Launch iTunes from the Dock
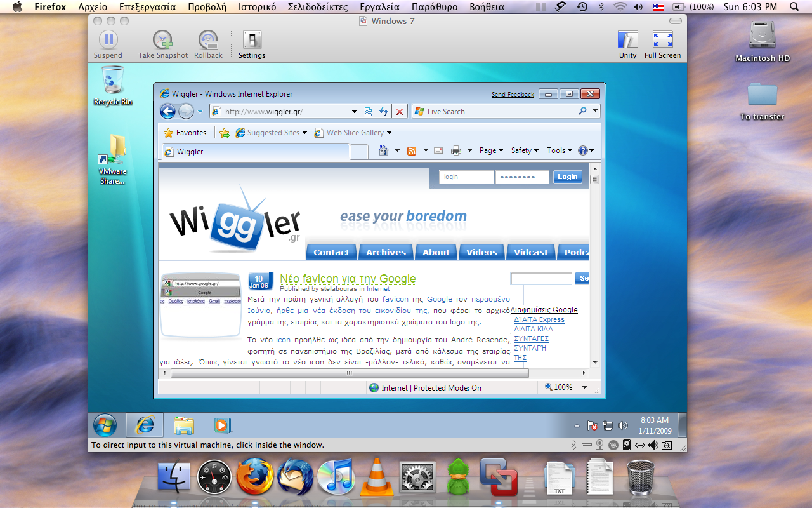 336,477
